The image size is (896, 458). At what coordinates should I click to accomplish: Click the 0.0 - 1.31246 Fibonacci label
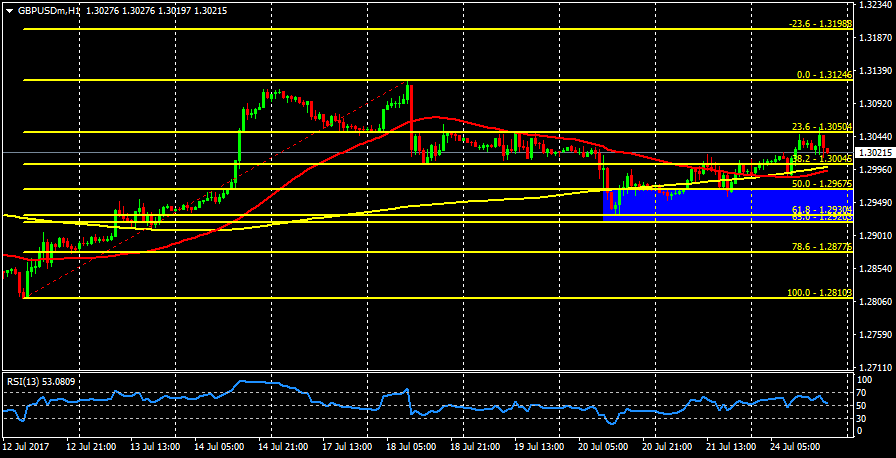point(823,75)
